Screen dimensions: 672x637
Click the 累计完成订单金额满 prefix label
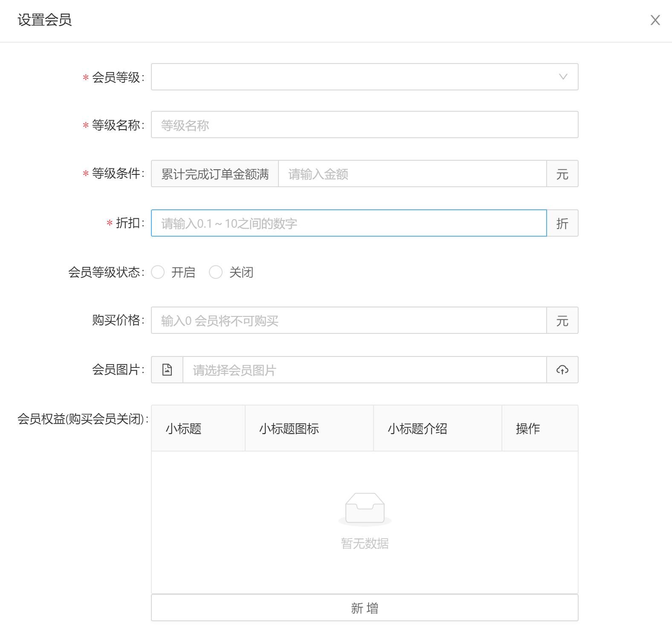pyautogui.click(x=215, y=174)
